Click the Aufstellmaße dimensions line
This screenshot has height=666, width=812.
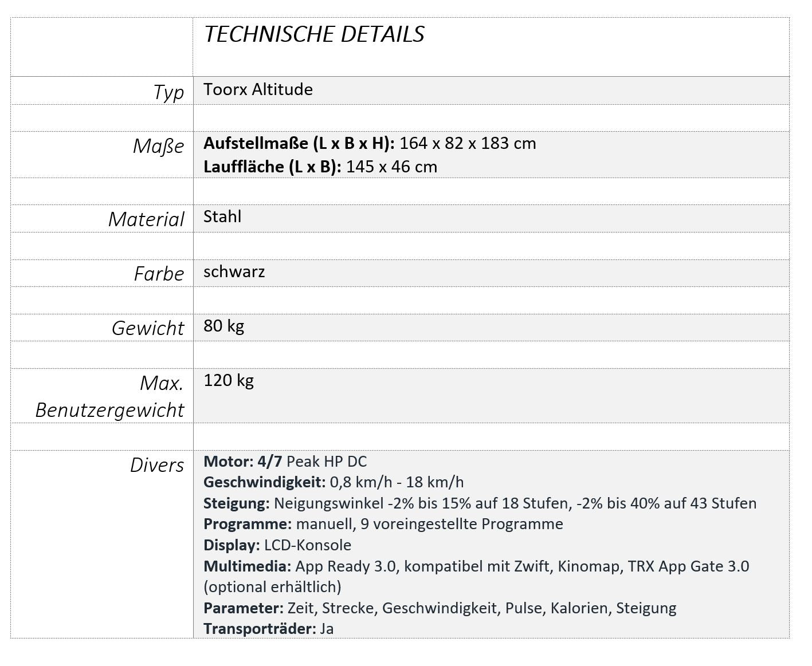coord(370,143)
